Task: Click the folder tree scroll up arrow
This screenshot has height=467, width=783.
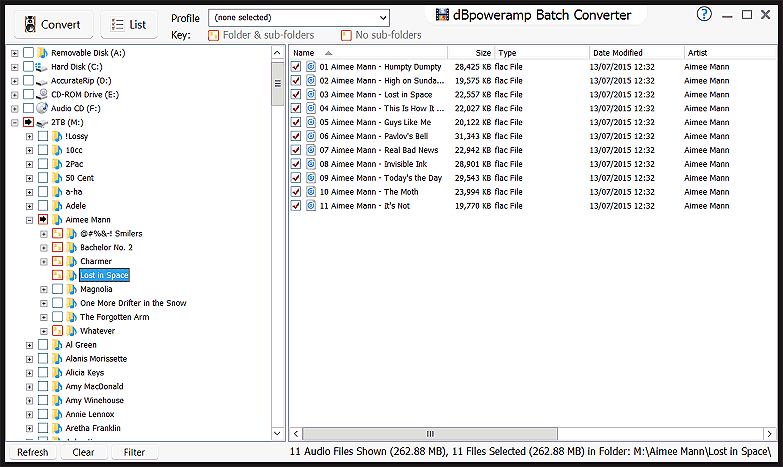Action: (x=278, y=53)
